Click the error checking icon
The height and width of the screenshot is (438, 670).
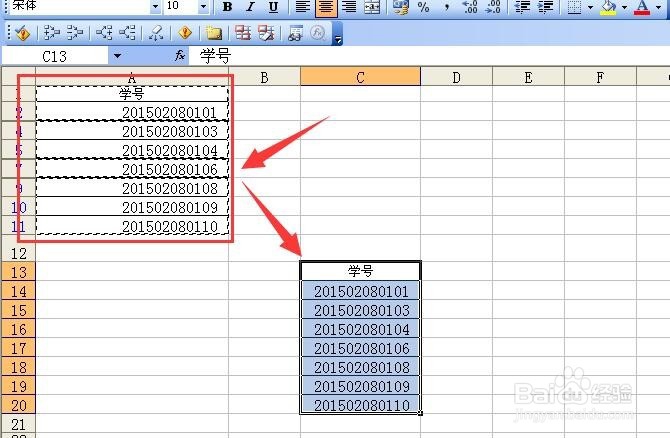point(23,33)
